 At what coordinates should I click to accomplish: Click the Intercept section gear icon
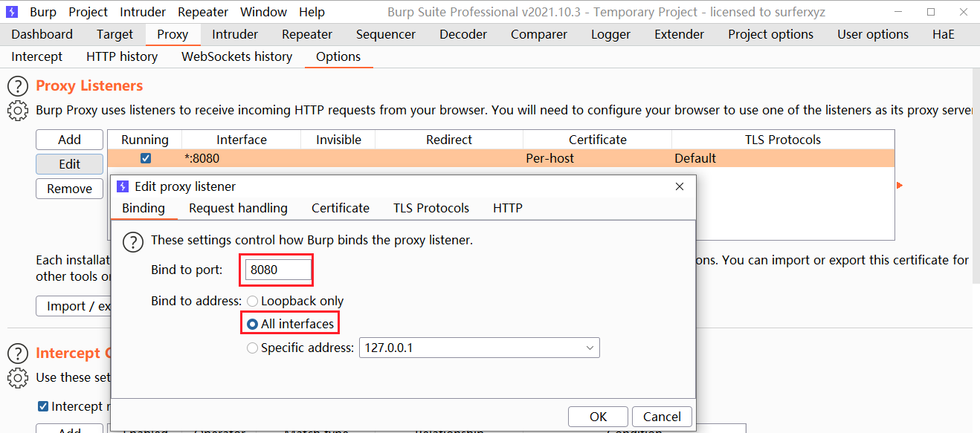(x=18, y=378)
